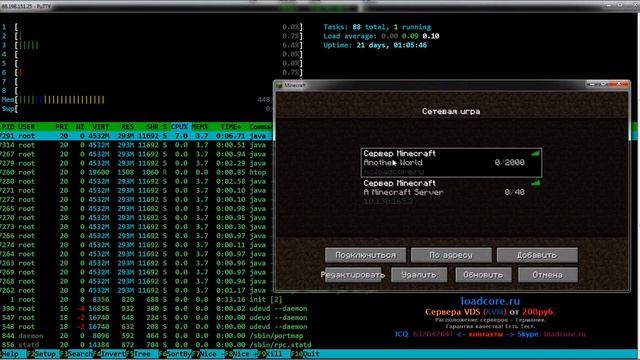Select highlighted java process with time 0:06.71
The image size is (640, 360).
[136, 136]
